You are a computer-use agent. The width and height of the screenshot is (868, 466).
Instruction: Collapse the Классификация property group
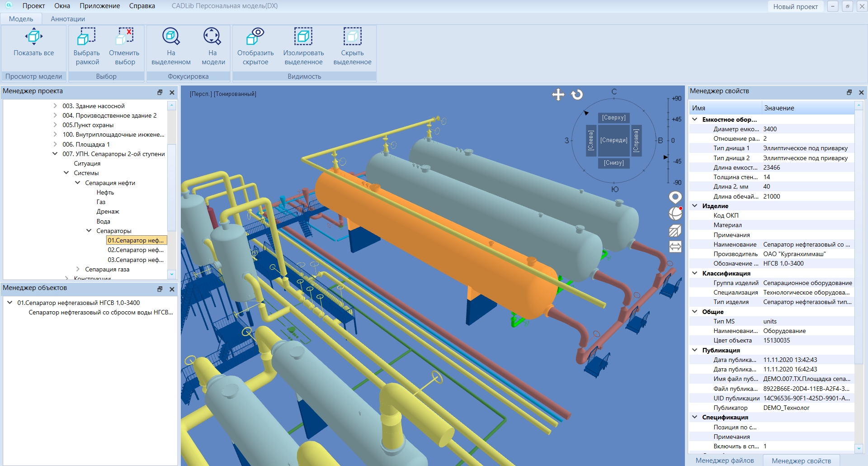pos(695,273)
